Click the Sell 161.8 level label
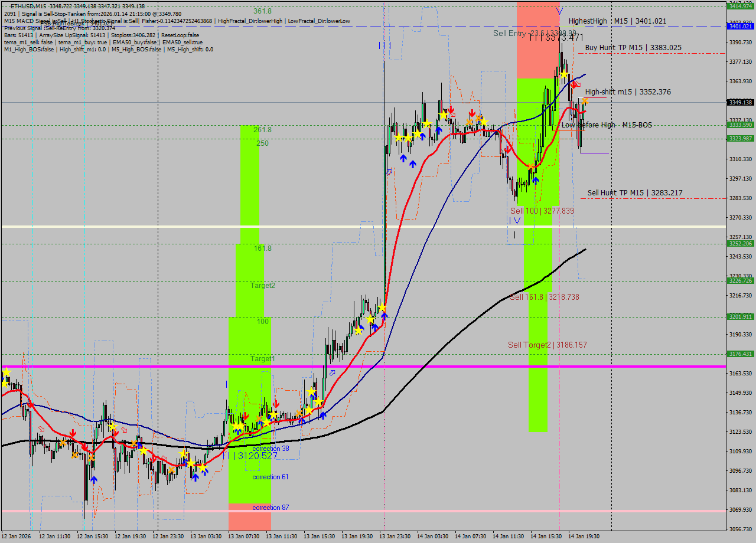Viewport: 756px width, 543px height. click(x=545, y=297)
